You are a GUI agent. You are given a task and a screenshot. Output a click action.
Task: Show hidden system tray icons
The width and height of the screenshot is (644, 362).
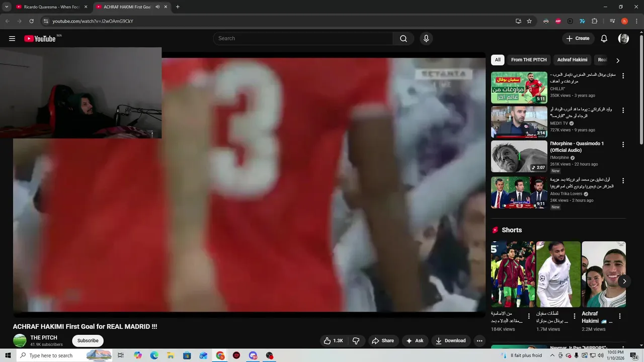552,355
